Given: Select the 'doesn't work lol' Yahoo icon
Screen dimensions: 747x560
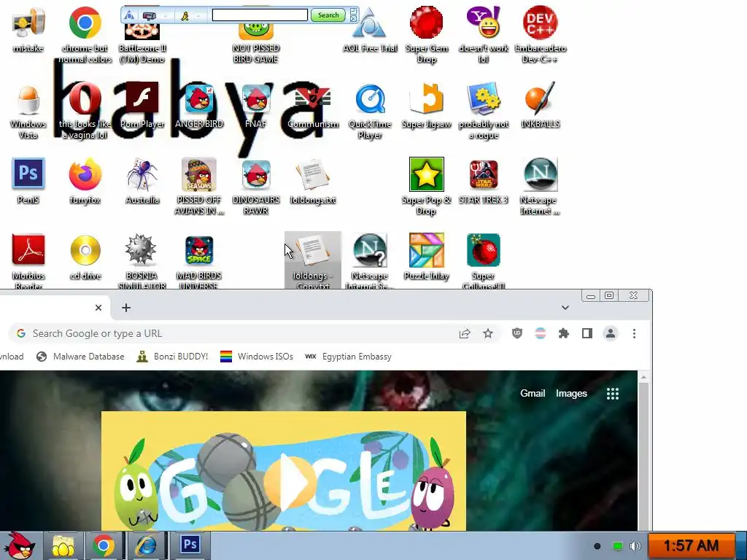Looking at the screenshot, I should pos(484,34).
